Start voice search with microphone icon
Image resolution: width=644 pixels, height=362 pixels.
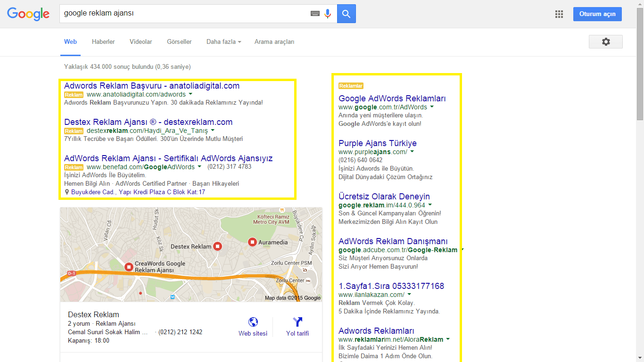coord(328,14)
